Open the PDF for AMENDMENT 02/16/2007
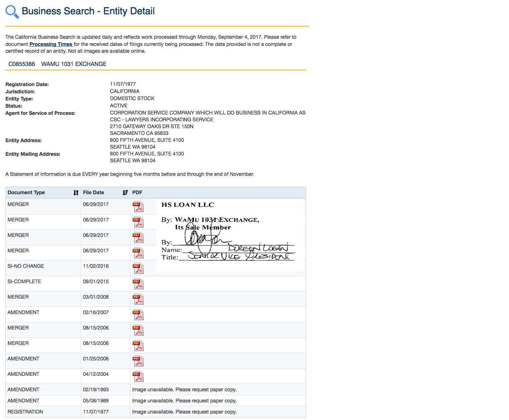This screenshot has width=509, height=420. click(x=138, y=314)
